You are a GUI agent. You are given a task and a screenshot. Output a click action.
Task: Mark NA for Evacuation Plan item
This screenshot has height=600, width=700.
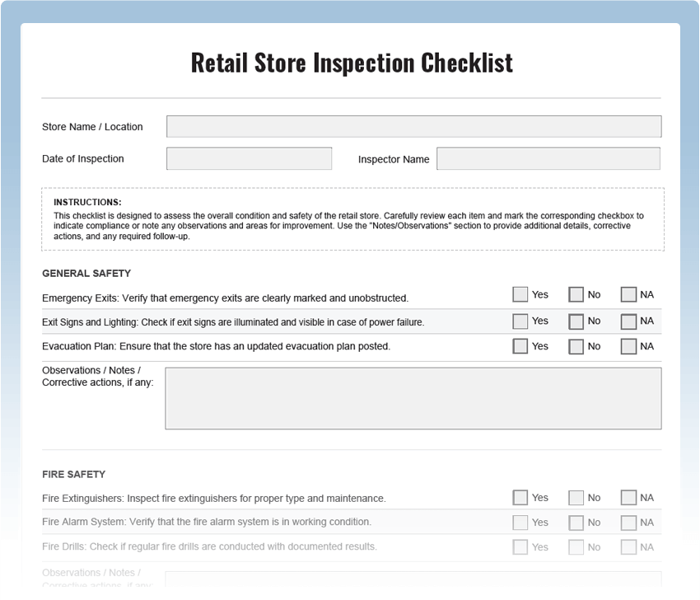coord(629,346)
